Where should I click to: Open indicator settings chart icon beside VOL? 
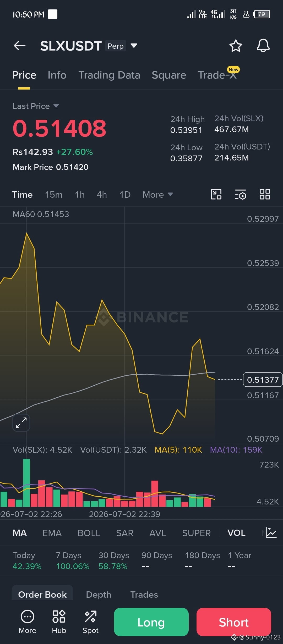pos(271,532)
